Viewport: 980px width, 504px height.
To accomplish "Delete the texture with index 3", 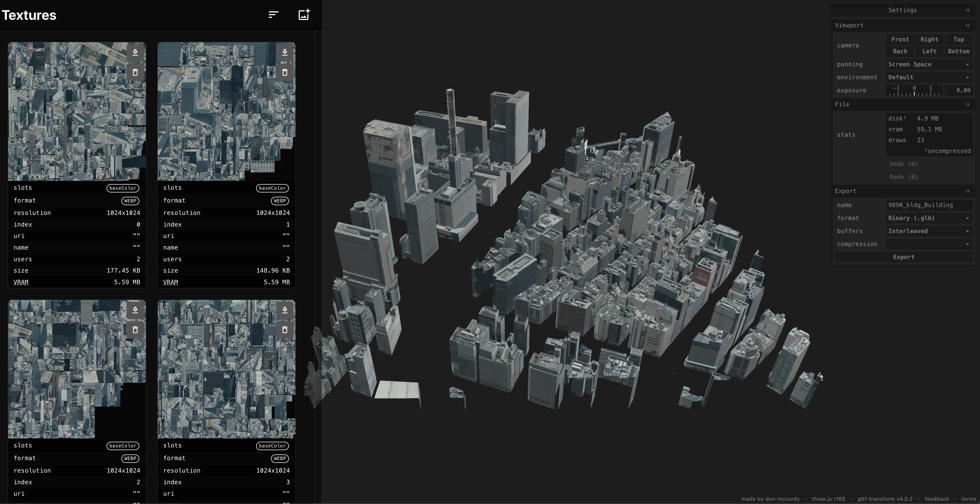I will (x=285, y=330).
